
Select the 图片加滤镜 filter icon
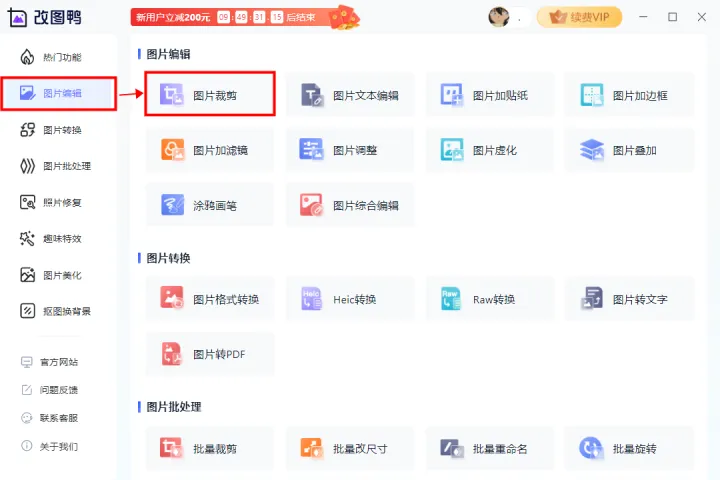[173, 150]
